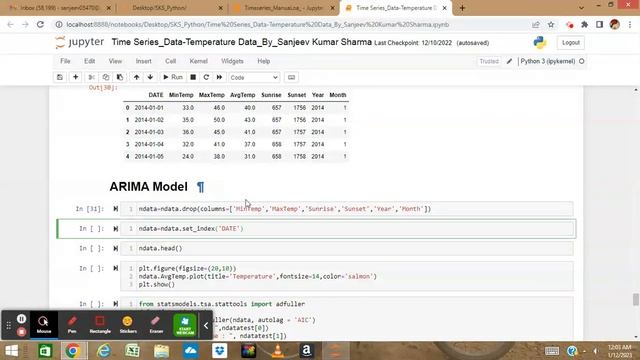Move the selected cell down
This screenshot has height=360, width=640.
(150, 77)
